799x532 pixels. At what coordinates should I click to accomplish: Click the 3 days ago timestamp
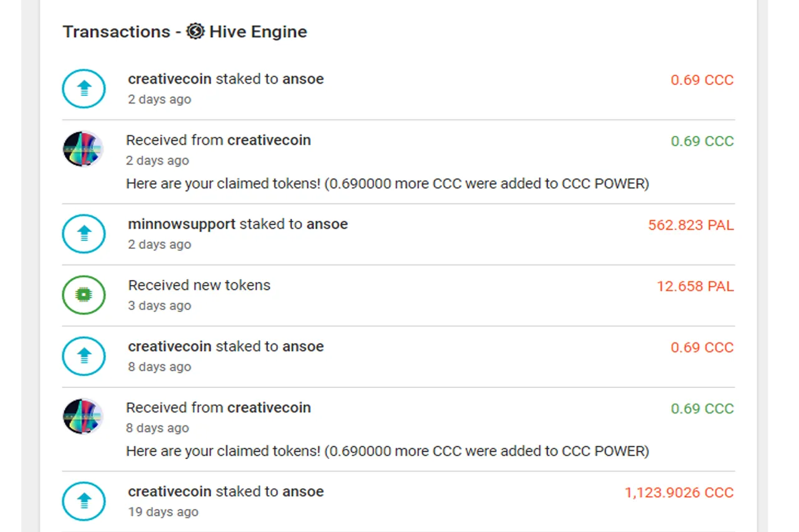(160, 306)
